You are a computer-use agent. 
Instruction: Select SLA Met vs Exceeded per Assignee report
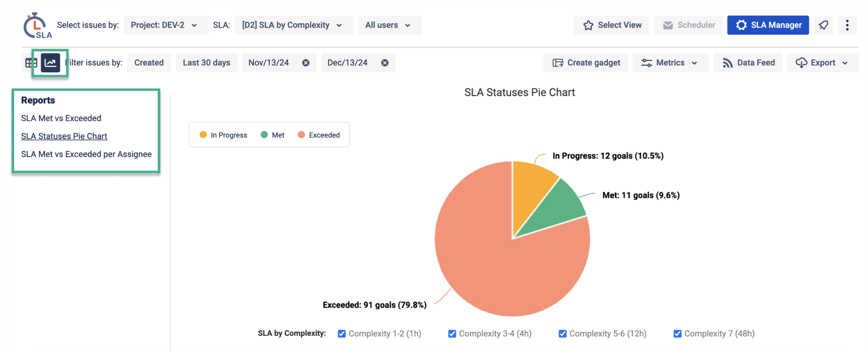coord(86,154)
